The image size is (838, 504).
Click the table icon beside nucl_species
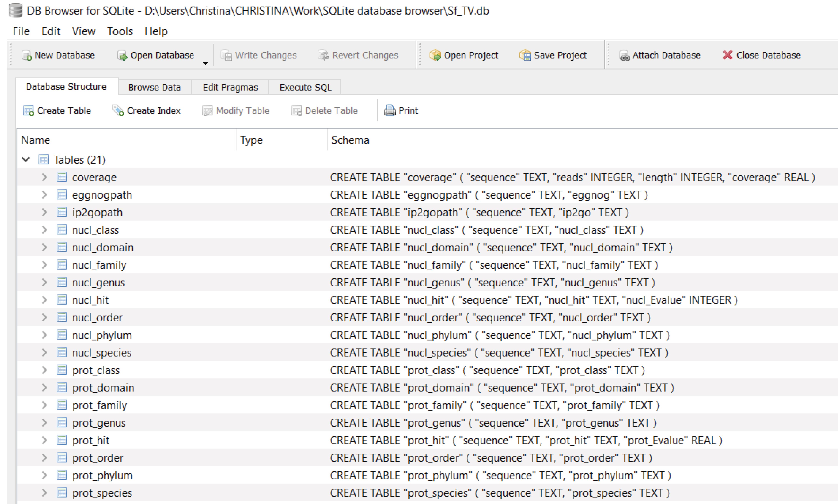pyautogui.click(x=62, y=352)
